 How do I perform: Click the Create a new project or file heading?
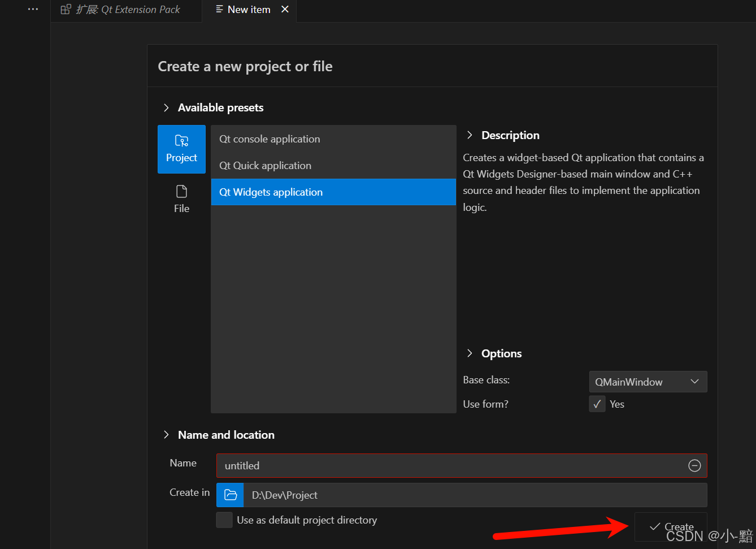245,67
